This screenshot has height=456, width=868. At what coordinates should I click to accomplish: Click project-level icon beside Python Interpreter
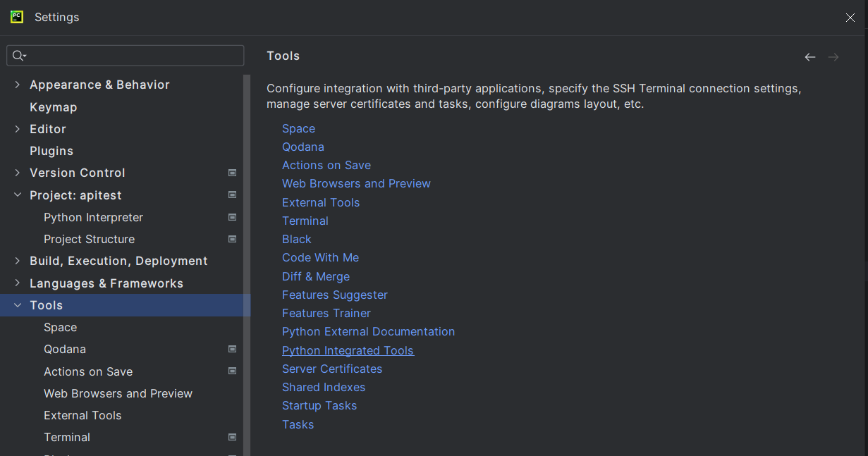tap(232, 217)
